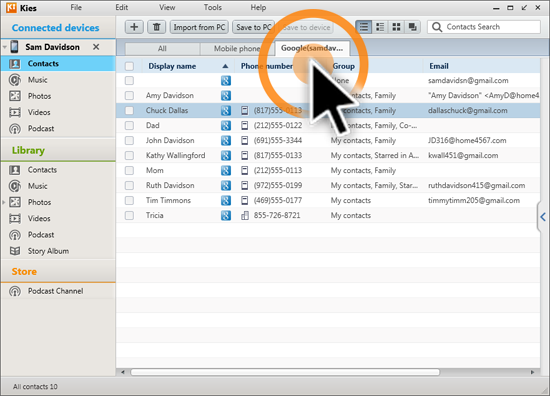Image resolution: width=550 pixels, height=396 pixels.
Task: Select Contacts under Sam Davidson device
Action: tap(58, 63)
